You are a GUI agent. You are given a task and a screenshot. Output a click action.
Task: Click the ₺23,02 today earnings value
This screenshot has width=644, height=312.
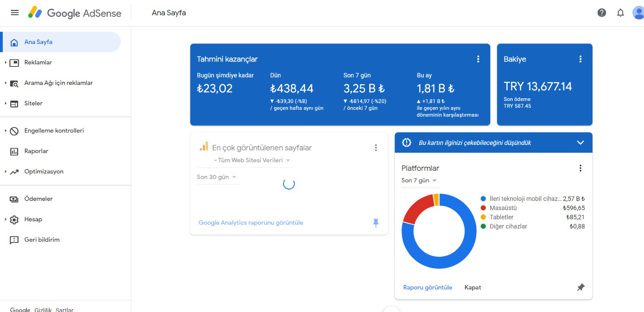pyautogui.click(x=215, y=88)
